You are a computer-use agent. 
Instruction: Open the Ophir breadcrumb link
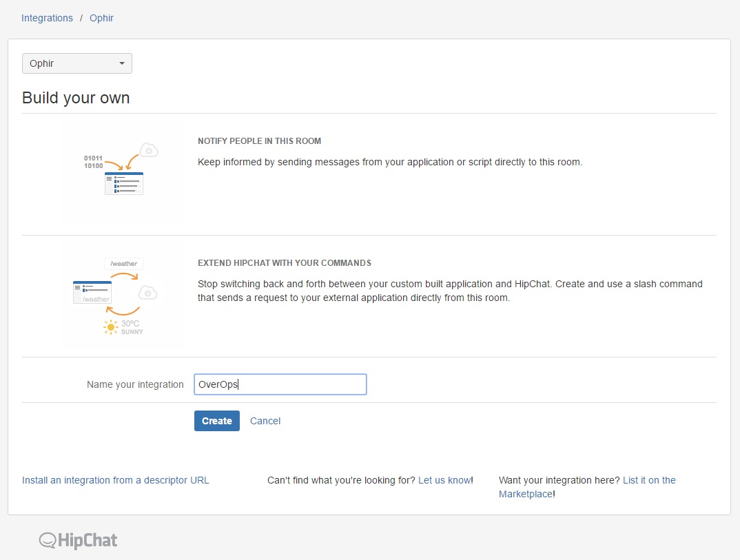[101, 18]
